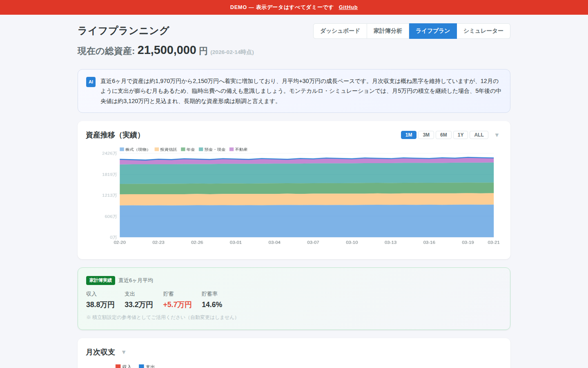
Task: Collapse the 資産推移 chart panel arrow
Action: point(497,135)
